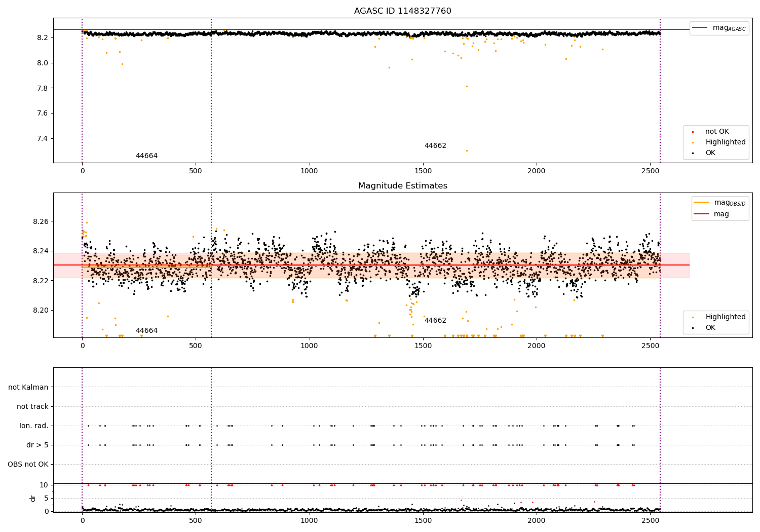Click obsid label 44662 in top plot
Image resolution: width=760 pixels, height=532 pixels.
(435, 146)
